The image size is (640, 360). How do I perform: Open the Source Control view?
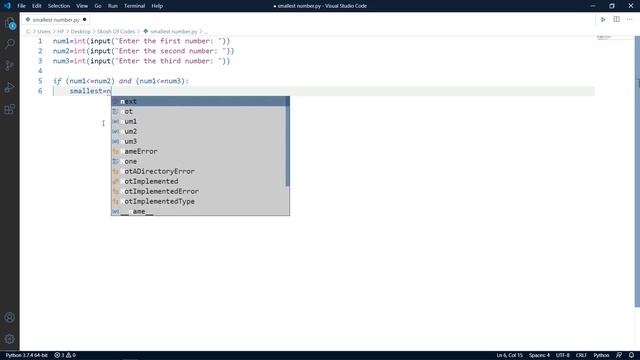point(10,65)
